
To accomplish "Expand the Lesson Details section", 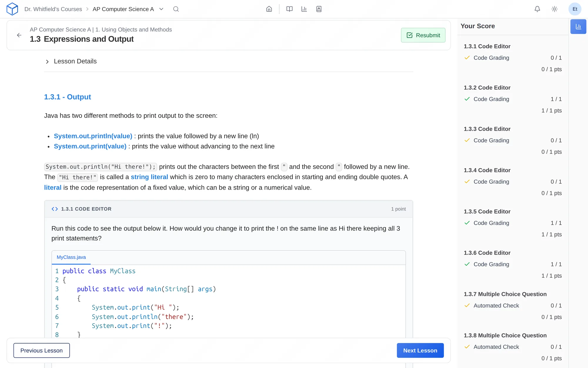I will pyautogui.click(x=71, y=61).
